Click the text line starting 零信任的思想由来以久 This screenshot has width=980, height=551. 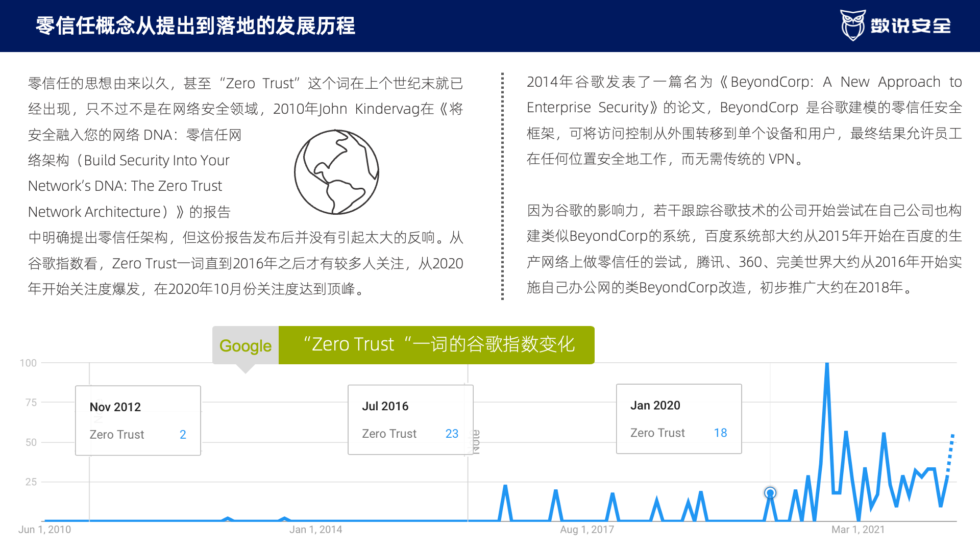[246, 83]
